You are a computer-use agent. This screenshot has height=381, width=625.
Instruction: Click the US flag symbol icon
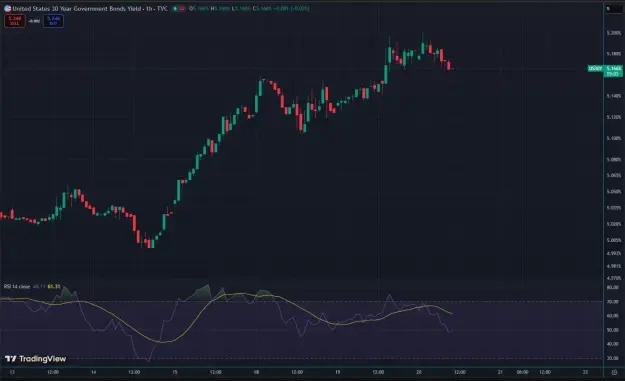pos(7,8)
